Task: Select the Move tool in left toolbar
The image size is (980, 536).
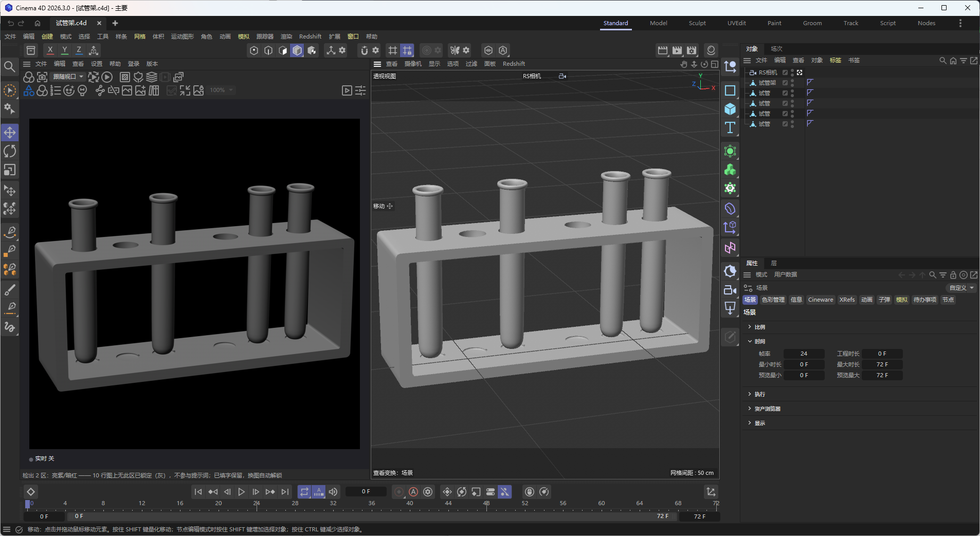Action: click(10, 133)
